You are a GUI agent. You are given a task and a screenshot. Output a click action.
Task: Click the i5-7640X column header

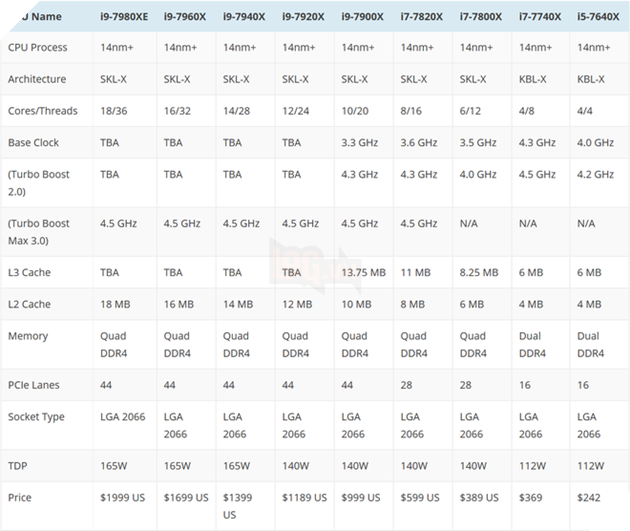tap(596, 16)
